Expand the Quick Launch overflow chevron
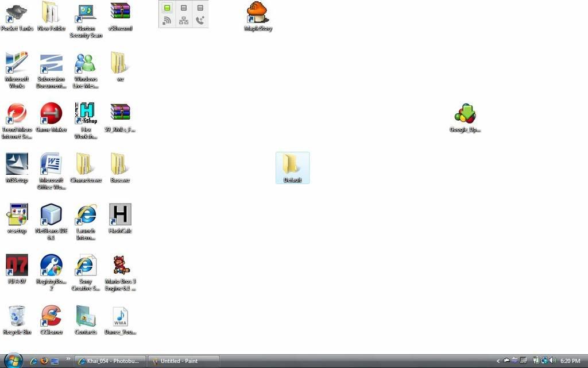Image resolution: width=588 pixels, height=368 pixels. pyautogui.click(x=68, y=359)
